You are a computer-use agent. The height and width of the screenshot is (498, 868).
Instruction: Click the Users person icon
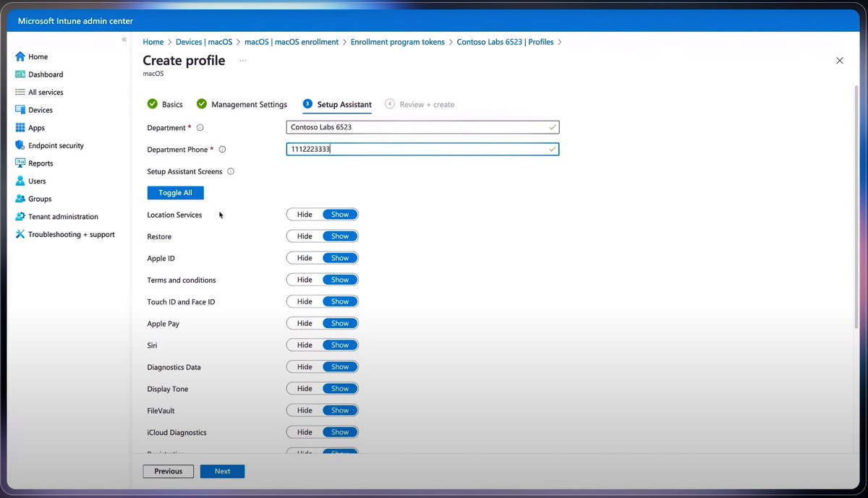20,181
